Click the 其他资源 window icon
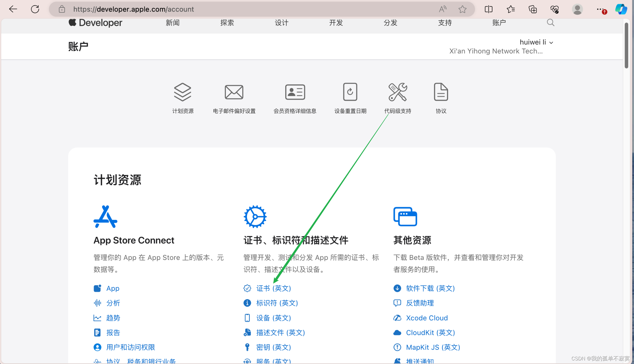 [x=405, y=217]
